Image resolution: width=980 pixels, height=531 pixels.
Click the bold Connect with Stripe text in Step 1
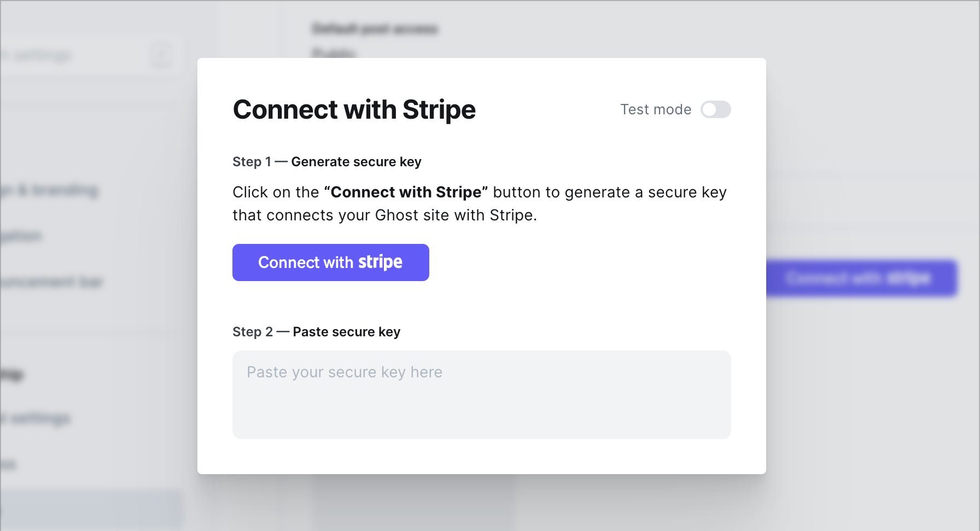click(x=405, y=192)
